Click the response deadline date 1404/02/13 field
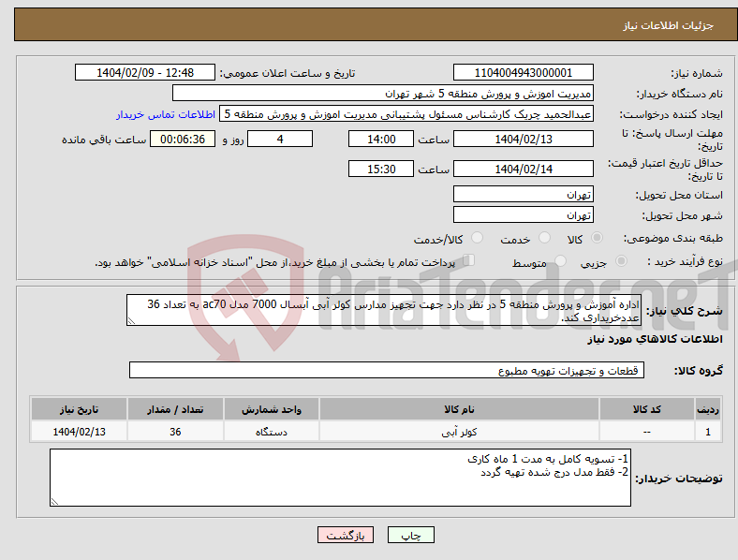Image resolution: width=738 pixels, height=560 pixels. (x=523, y=139)
